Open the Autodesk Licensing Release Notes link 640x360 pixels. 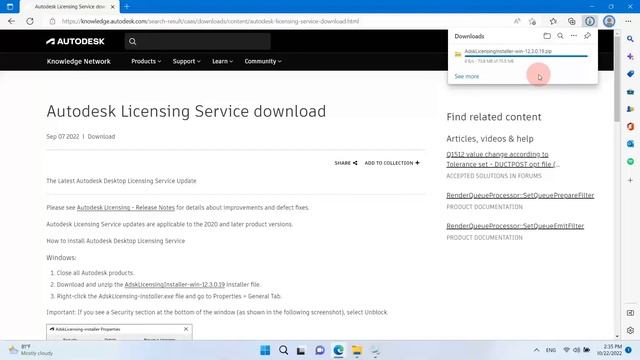coord(126,207)
